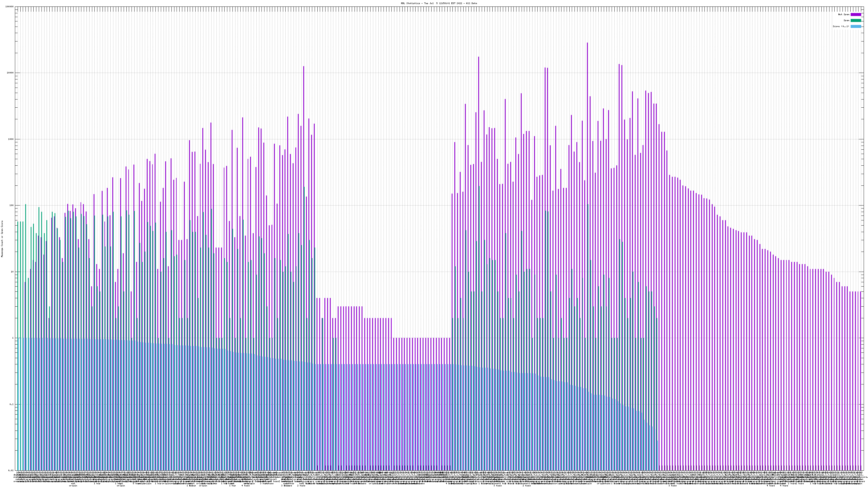Click the 1 y-axis tick label
868x488 pixels.
coord(13,338)
